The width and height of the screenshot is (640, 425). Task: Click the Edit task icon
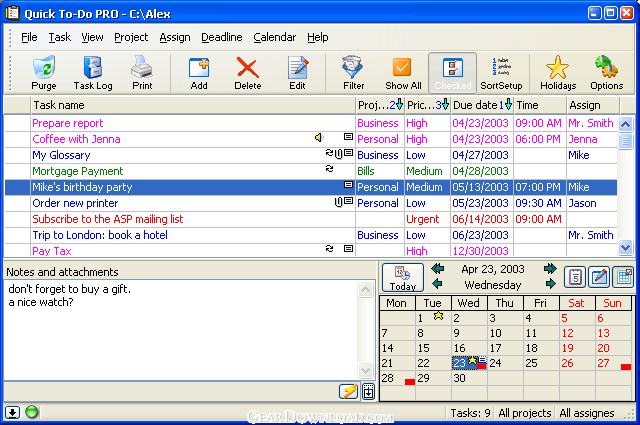(x=298, y=73)
